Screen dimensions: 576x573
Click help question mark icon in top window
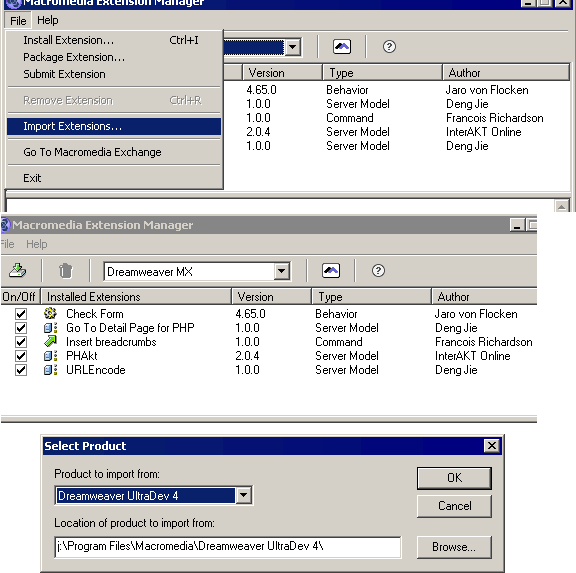pos(389,47)
